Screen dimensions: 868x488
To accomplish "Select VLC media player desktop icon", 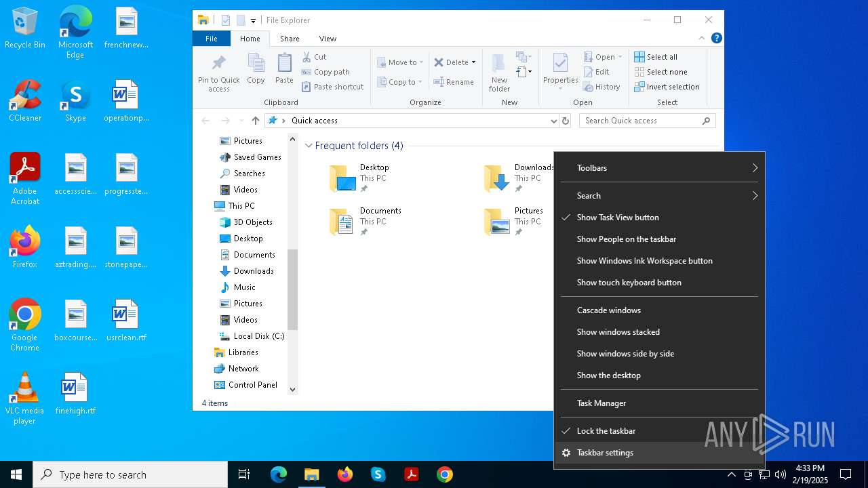I will 25,399.
